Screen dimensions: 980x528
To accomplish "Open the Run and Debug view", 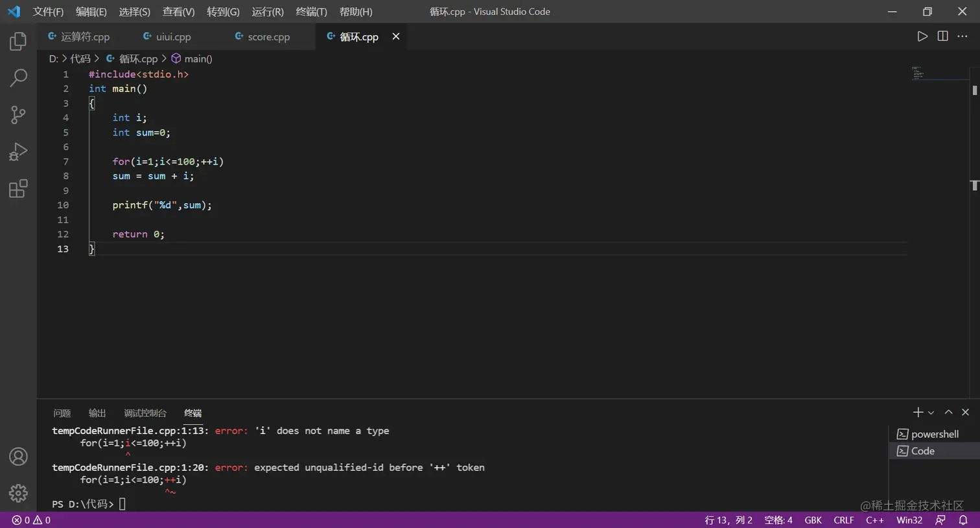I will [17, 151].
